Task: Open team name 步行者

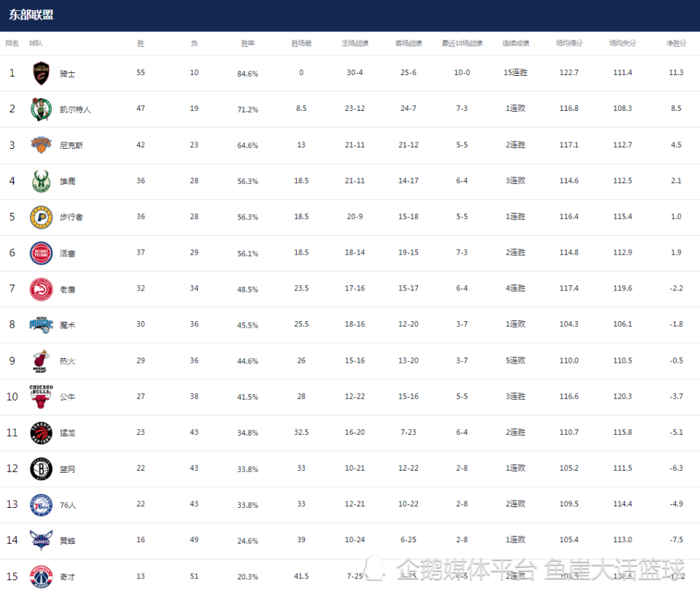Action: [71, 217]
